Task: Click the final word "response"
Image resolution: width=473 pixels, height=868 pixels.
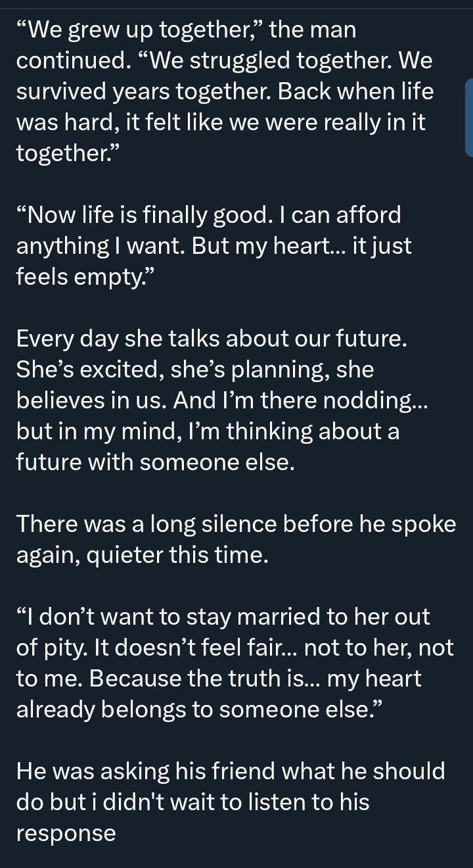Action: point(66,833)
